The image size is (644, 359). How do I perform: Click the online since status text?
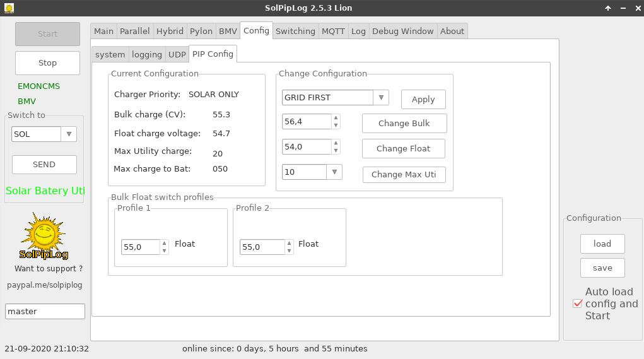[275, 349]
